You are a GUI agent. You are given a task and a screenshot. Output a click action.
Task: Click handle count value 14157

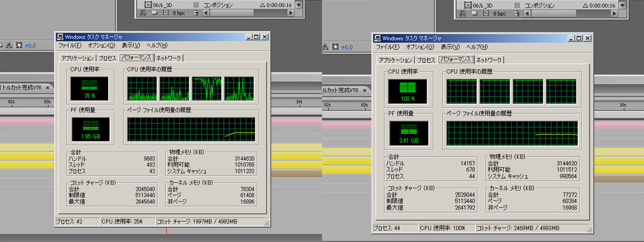pyautogui.click(x=467, y=163)
